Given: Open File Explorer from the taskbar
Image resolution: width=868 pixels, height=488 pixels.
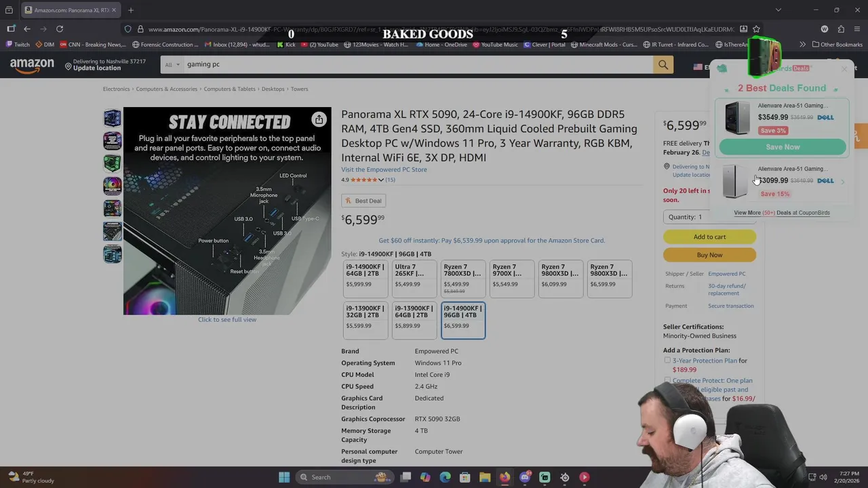Looking at the screenshot, I should [x=485, y=477].
